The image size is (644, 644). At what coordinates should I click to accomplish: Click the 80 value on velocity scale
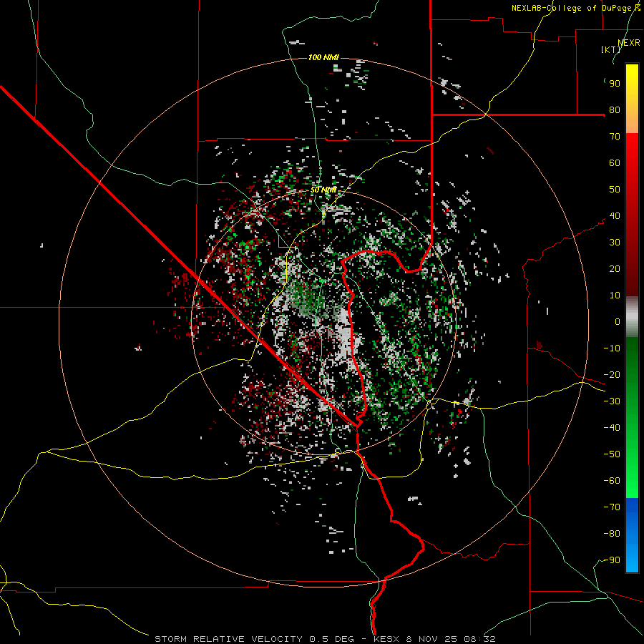pos(615,110)
